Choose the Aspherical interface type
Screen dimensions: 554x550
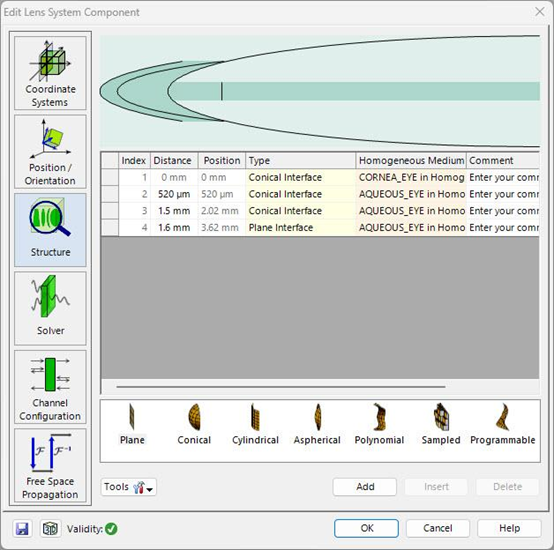(317, 424)
